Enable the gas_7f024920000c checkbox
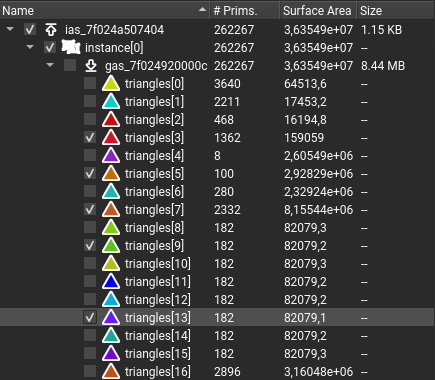The image size is (435, 380). tap(70, 66)
